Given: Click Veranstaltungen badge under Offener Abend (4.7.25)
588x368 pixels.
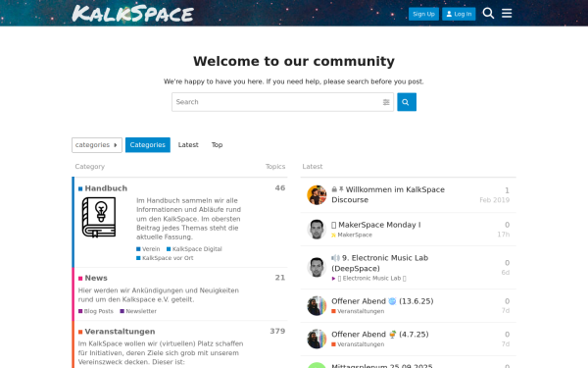Looking at the screenshot, I should pyautogui.click(x=358, y=344).
